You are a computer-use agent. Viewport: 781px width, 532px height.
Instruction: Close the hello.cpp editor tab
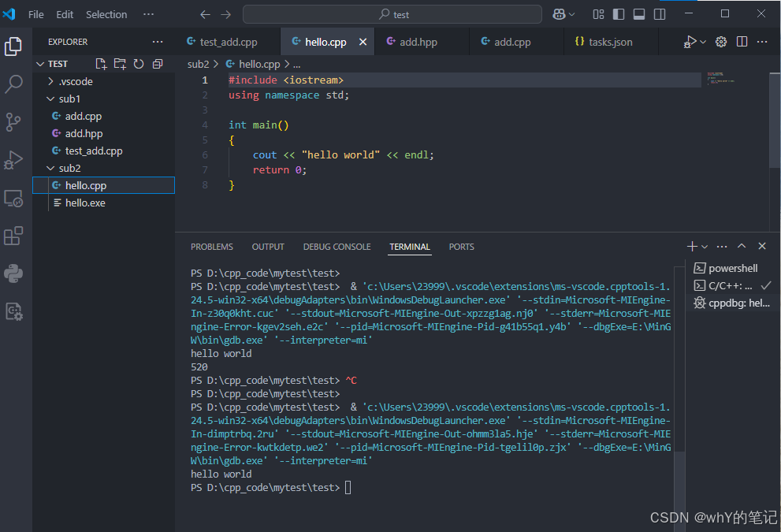(x=363, y=43)
